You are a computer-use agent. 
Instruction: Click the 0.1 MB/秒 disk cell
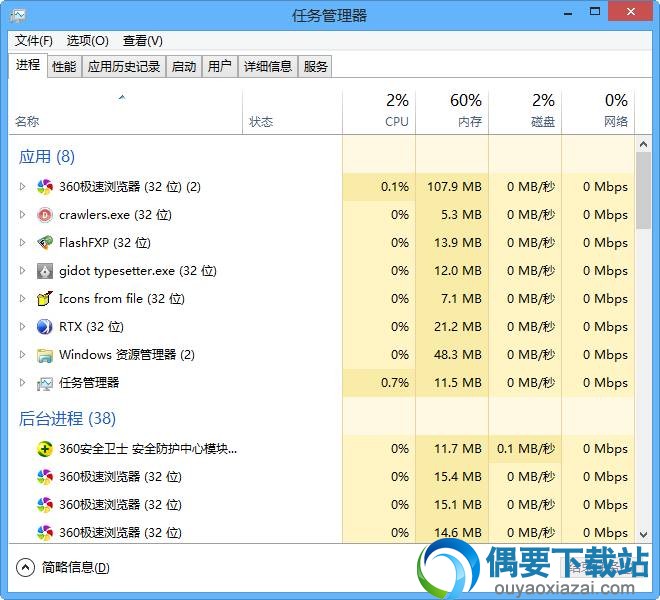click(525, 449)
